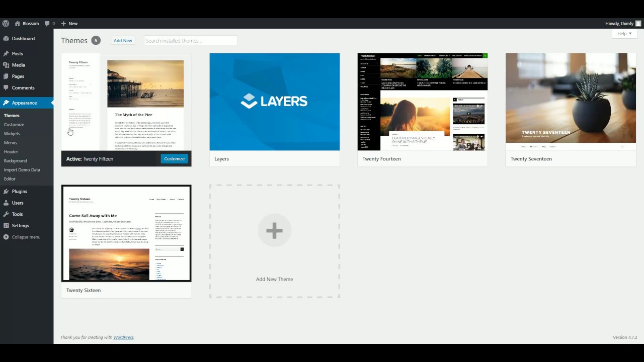The image size is (644, 362).
Task: Select Themes submenu item
Action: 12,116
